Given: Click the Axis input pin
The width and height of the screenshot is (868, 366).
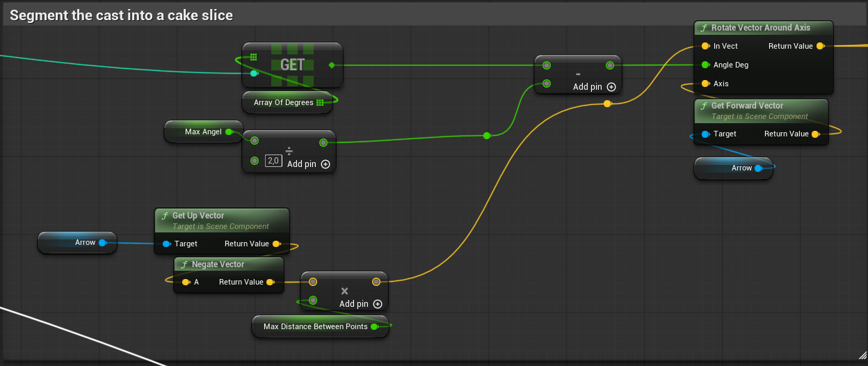Looking at the screenshot, I should [x=705, y=83].
